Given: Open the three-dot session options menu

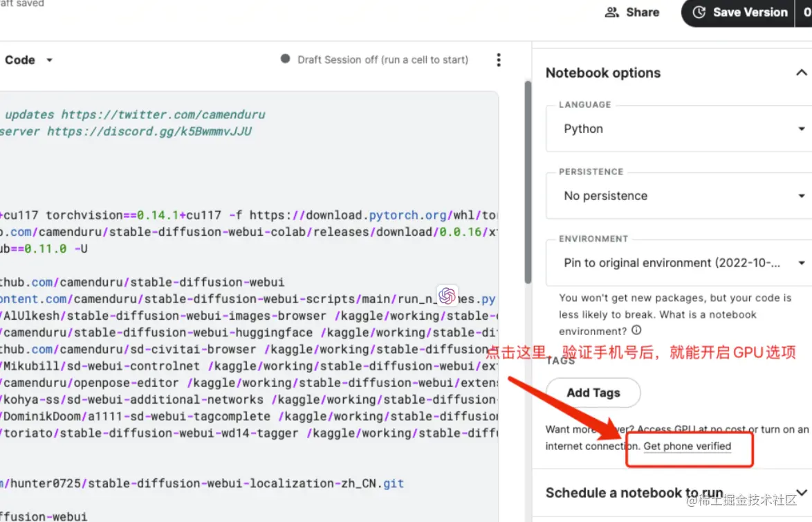Looking at the screenshot, I should click(x=499, y=60).
